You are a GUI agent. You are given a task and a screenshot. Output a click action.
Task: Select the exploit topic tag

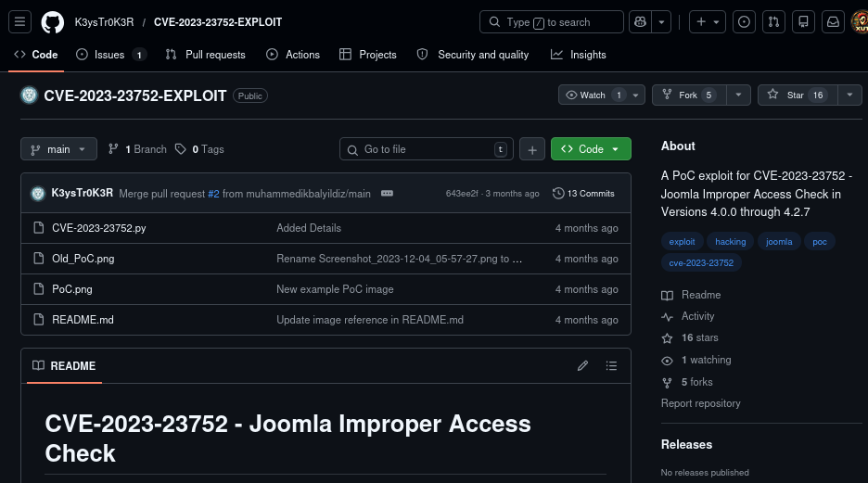pyautogui.click(x=682, y=242)
